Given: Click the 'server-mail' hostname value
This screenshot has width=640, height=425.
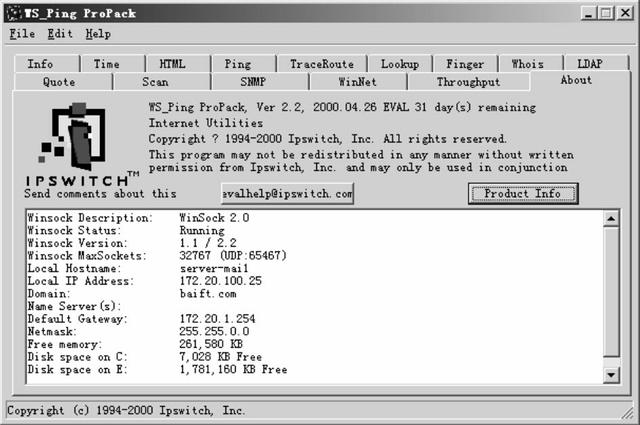Looking at the screenshot, I should [214, 269].
